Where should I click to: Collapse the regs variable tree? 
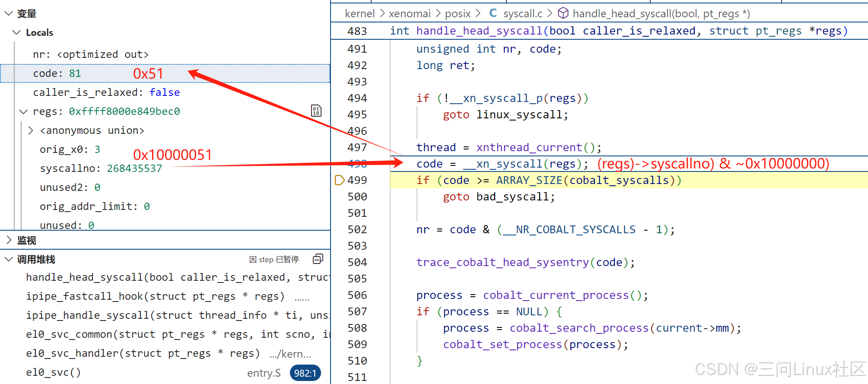point(23,111)
